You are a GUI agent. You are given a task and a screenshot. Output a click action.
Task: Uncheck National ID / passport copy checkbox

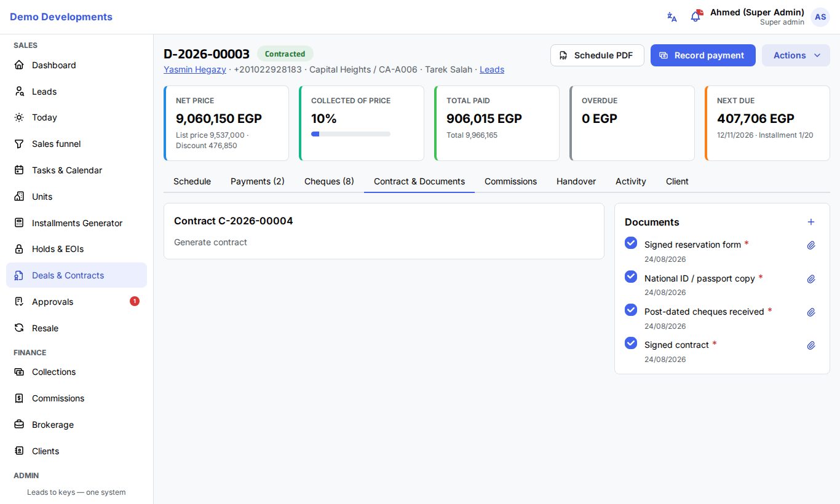[x=631, y=276]
